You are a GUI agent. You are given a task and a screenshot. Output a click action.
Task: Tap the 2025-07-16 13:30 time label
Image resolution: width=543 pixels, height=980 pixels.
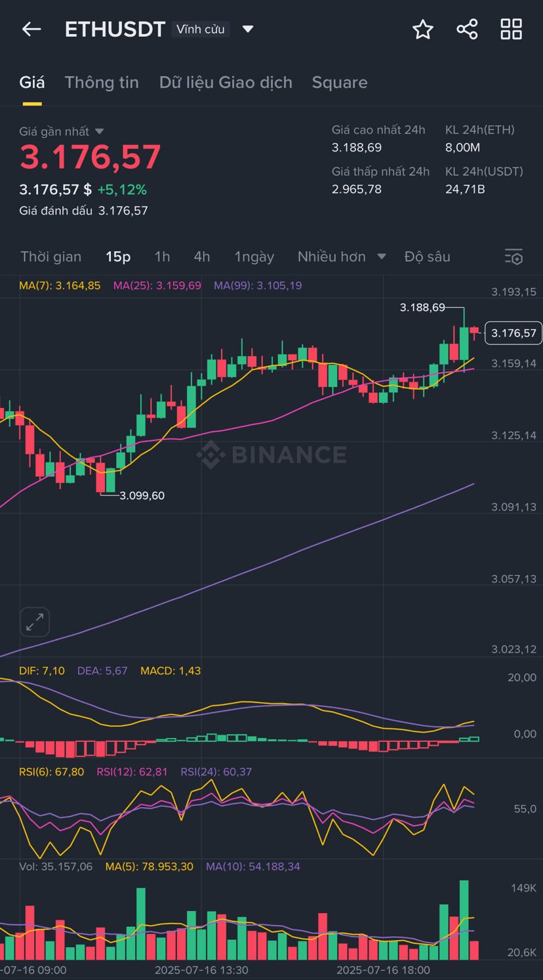(201, 970)
